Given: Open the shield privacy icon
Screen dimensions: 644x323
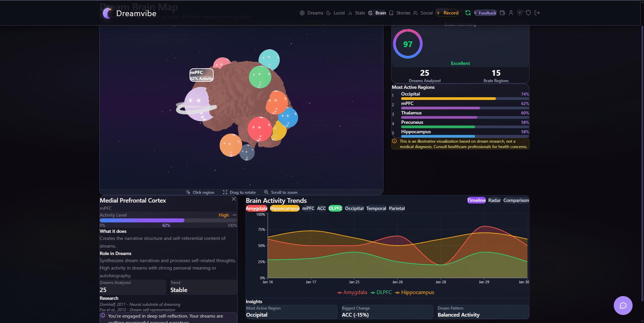Looking at the screenshot, I should point(528,13).
